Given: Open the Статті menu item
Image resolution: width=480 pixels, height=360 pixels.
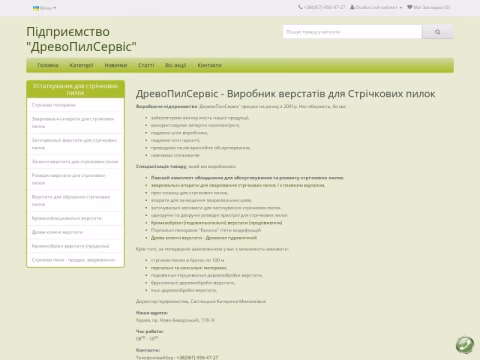Looking at the screenshot, I should tap(146, 65).
